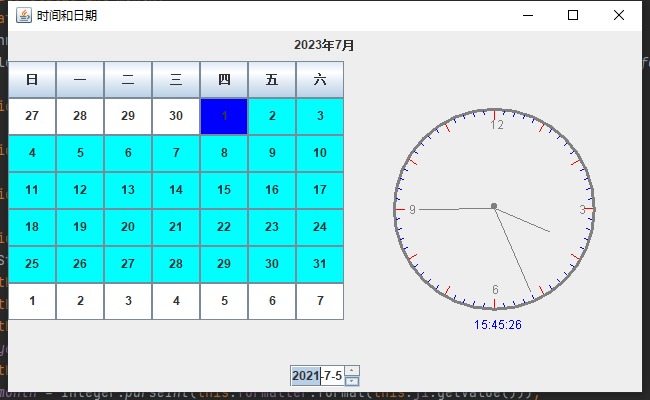
Task: Select cyan day 7 cell
Action: point(176,153)
